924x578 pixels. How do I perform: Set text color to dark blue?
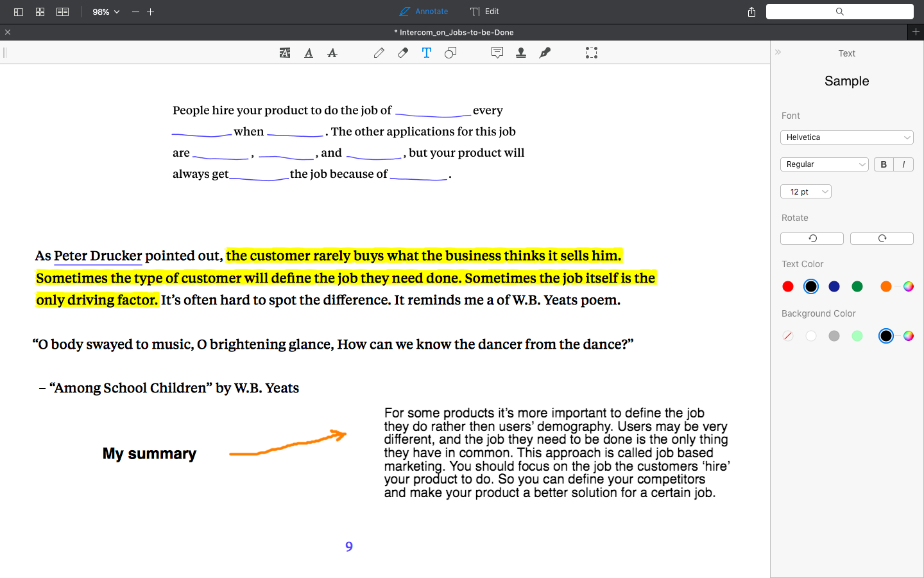(834, 286)
